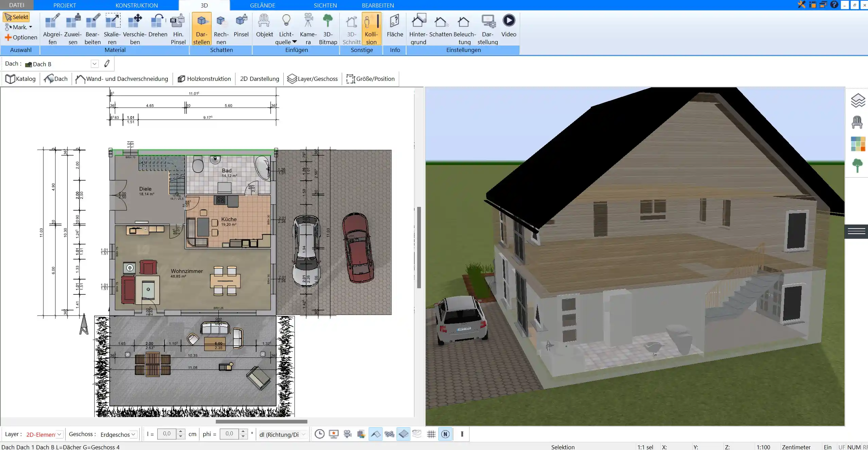Select the Verschieben material move tool
This screenshot has width=868, height=450.
point(135,29)
